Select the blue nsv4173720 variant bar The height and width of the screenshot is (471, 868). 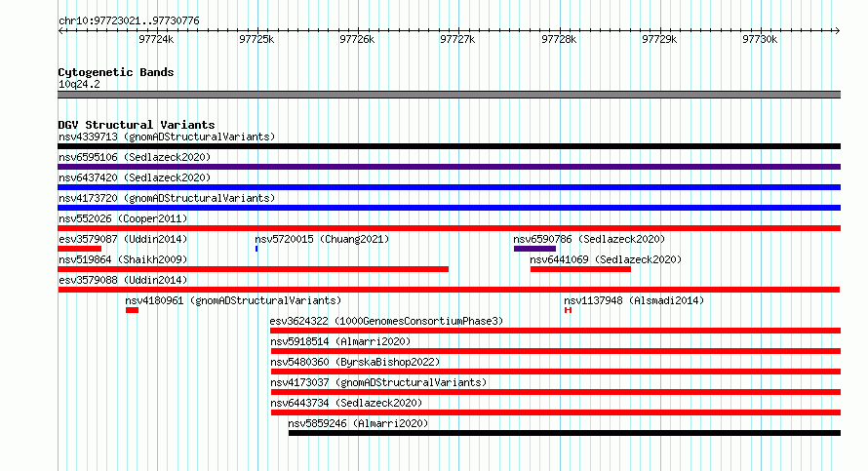(x=449, y=208)
